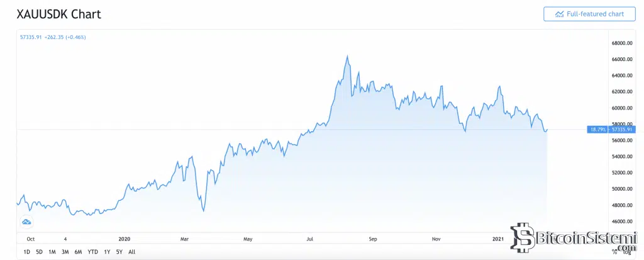
Task: Click the 2020 marker on time axis
Action: click(124, 239)
